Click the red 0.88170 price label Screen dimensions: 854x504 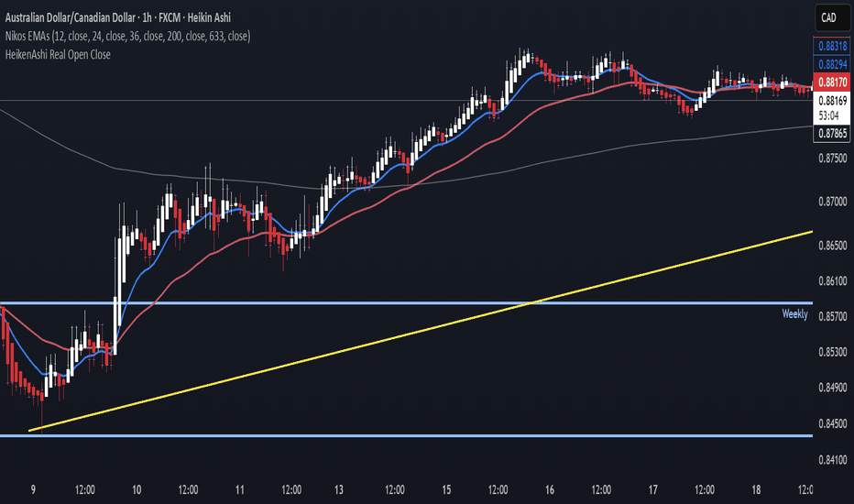(x=832, y=82)
